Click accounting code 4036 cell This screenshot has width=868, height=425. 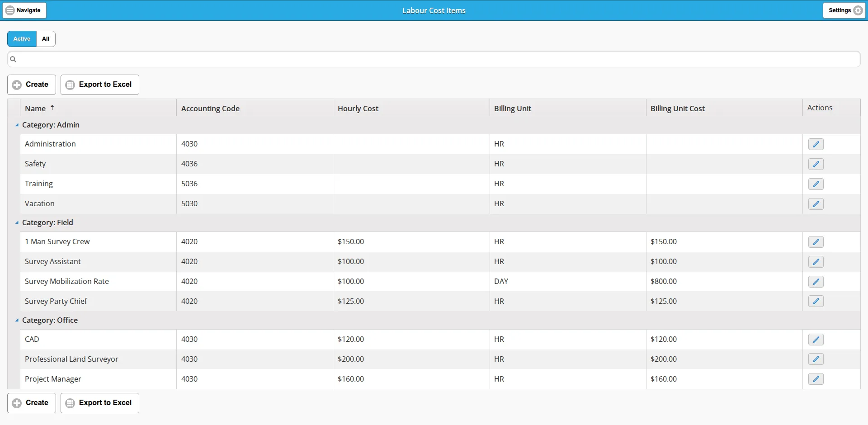(x=255, y=164)
